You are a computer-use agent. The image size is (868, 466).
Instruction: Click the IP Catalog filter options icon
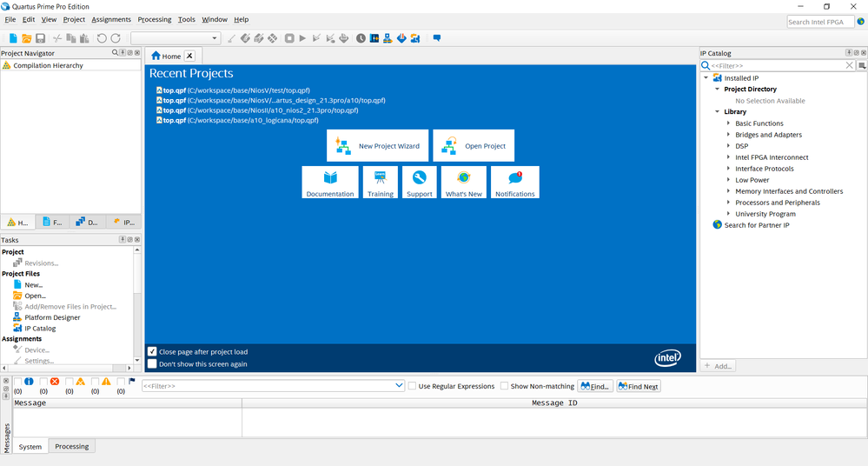click(862, 65)
